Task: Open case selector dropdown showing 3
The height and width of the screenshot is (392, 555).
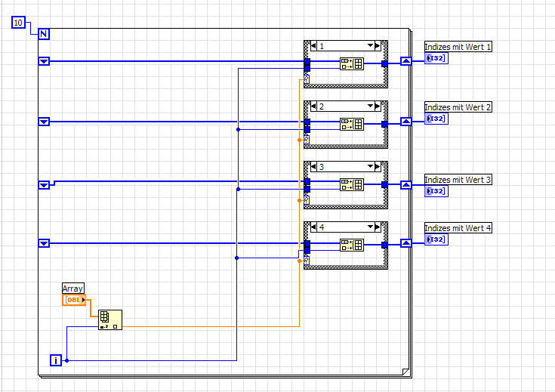Action: (370, 166)
